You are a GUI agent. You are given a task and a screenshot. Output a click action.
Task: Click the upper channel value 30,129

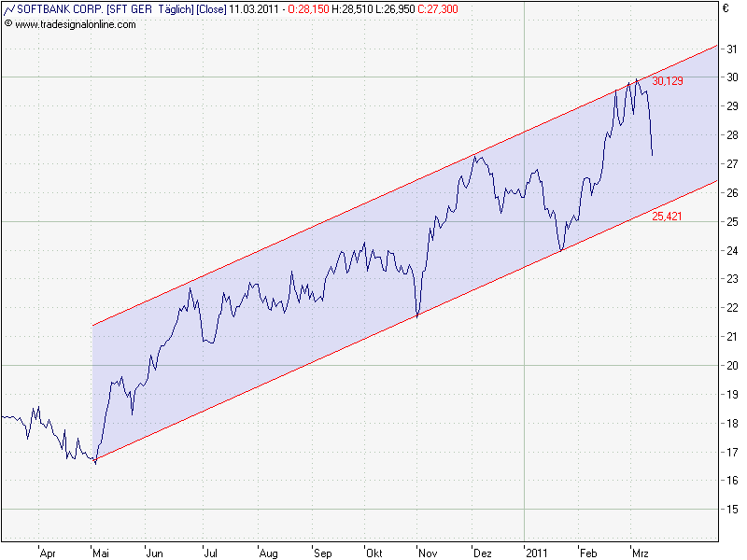pyautogui.click(x=668, y=81)
